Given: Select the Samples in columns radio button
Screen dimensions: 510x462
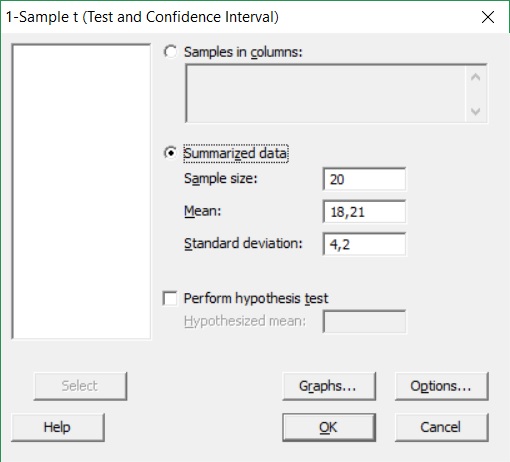Looking at the screenshot, I should 170,52.
